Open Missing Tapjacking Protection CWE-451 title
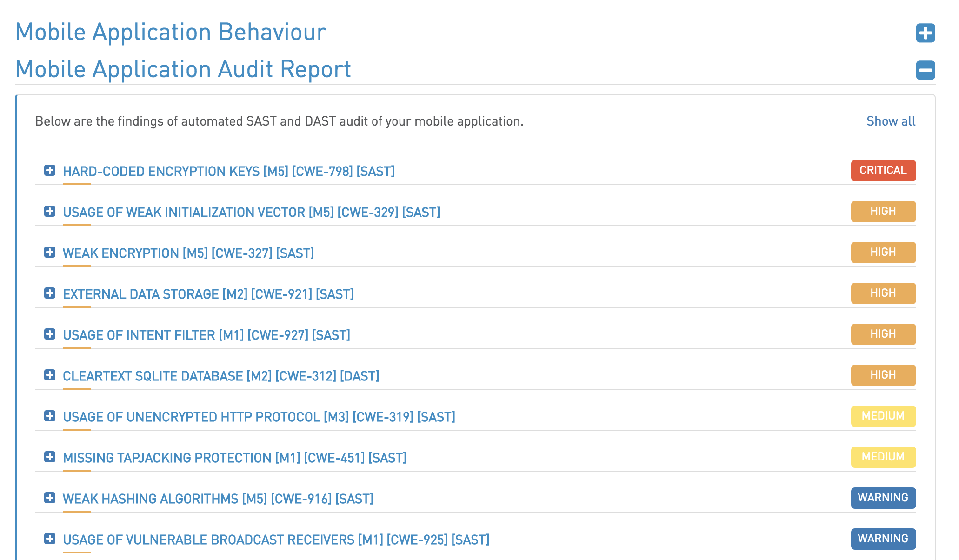This screenshot has height=560, width=959. click(235, 458)
